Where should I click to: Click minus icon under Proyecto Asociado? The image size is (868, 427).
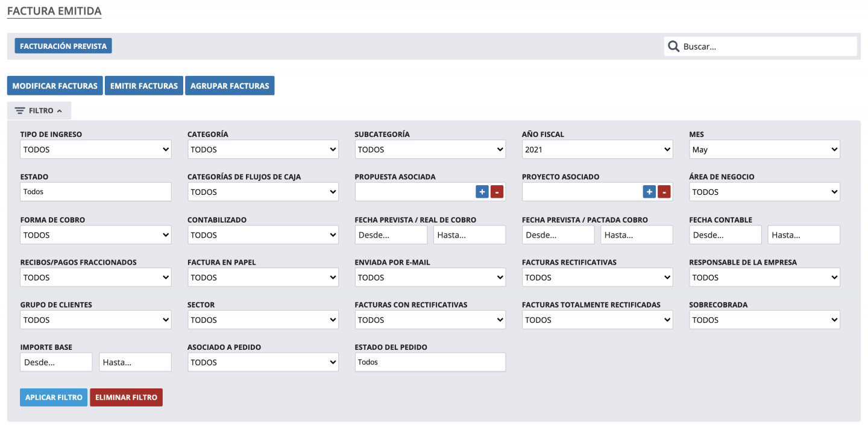coord(664,192)
